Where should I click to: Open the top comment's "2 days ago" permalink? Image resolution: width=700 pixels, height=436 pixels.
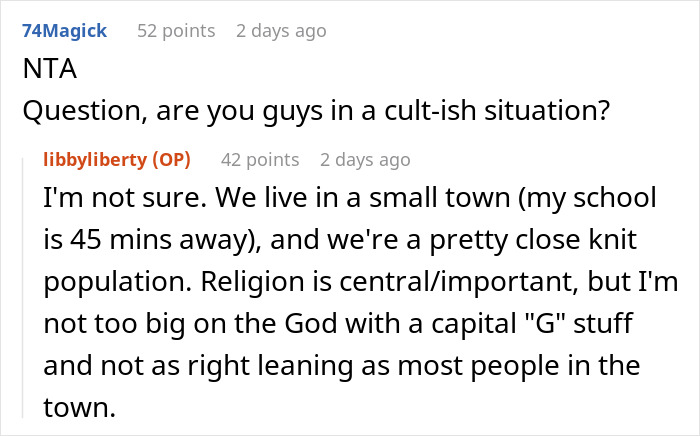pyautogui.click(x=281, y=31)
